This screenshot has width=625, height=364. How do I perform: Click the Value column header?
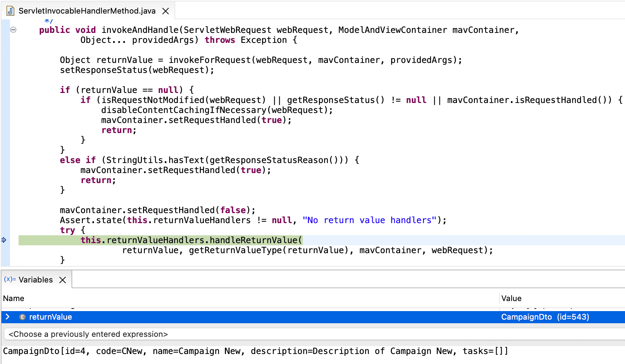[x=511, y=298]
